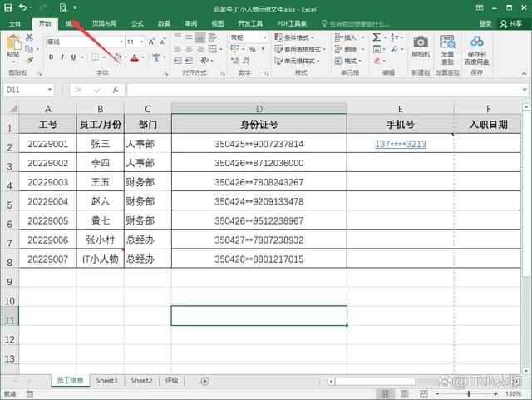Click the fx insert function icon
532x400 pixels.
coord(115,90)
